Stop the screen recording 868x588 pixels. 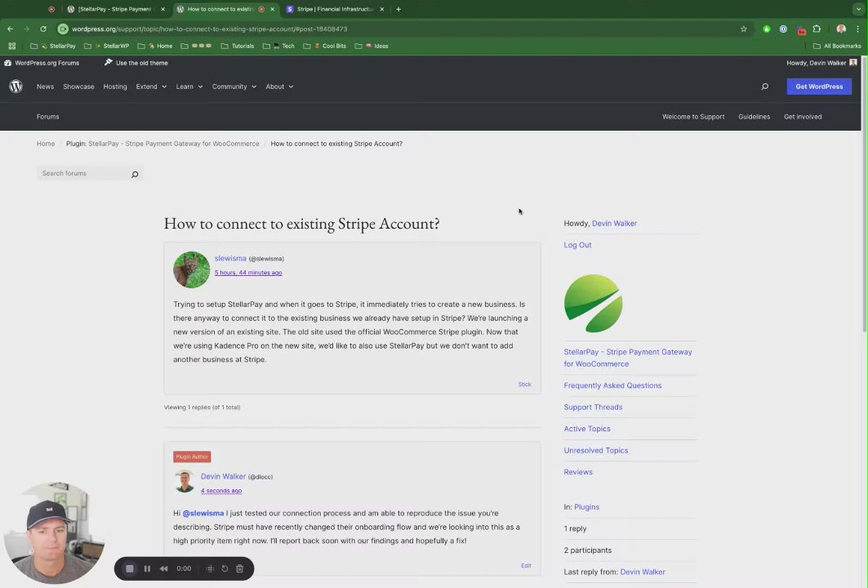click(x=130, y=568)
